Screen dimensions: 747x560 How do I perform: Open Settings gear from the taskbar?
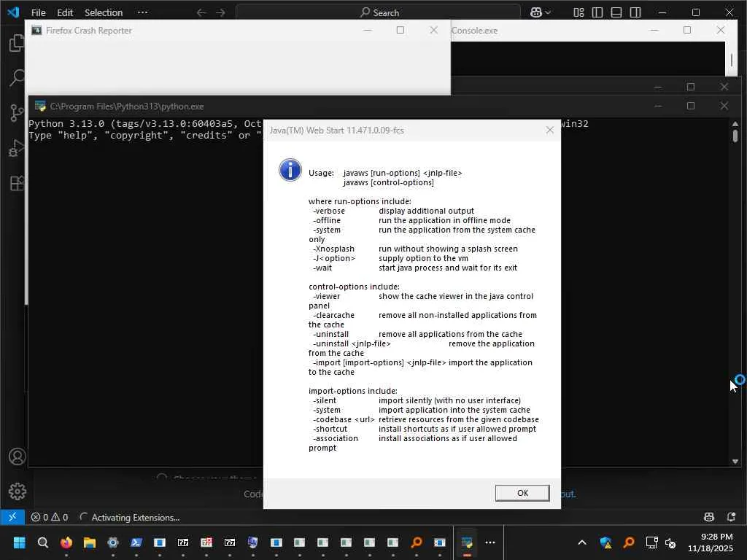[x=113, y=542]
